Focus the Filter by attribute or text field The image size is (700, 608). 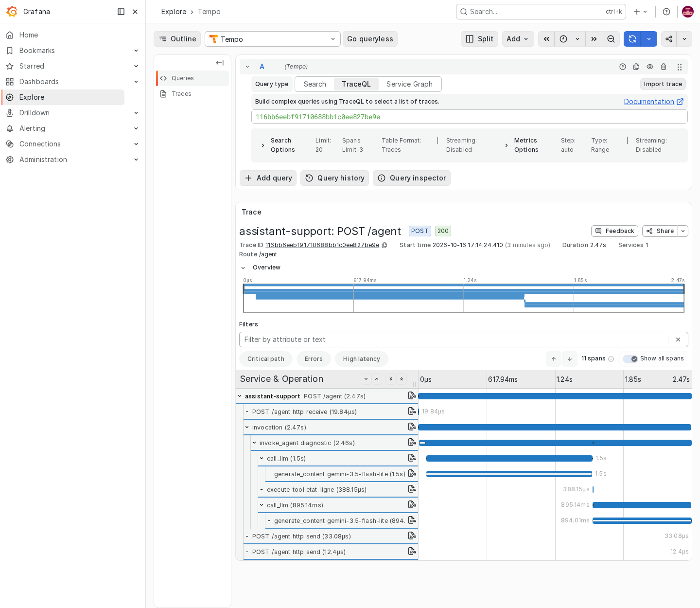[454, 340]
